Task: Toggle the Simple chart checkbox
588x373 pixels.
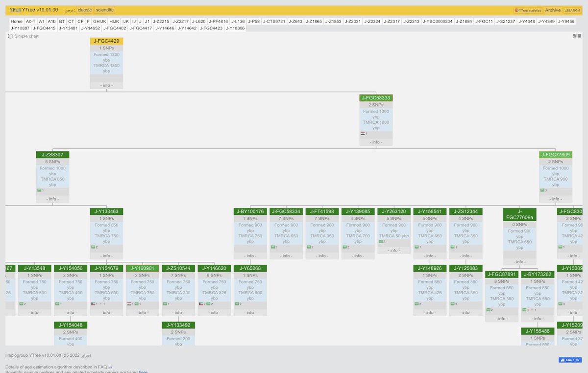Action: [10, 36]
